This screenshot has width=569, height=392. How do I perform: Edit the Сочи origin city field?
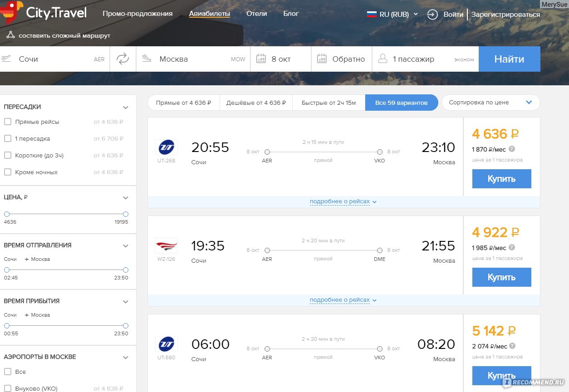point(54,59)
